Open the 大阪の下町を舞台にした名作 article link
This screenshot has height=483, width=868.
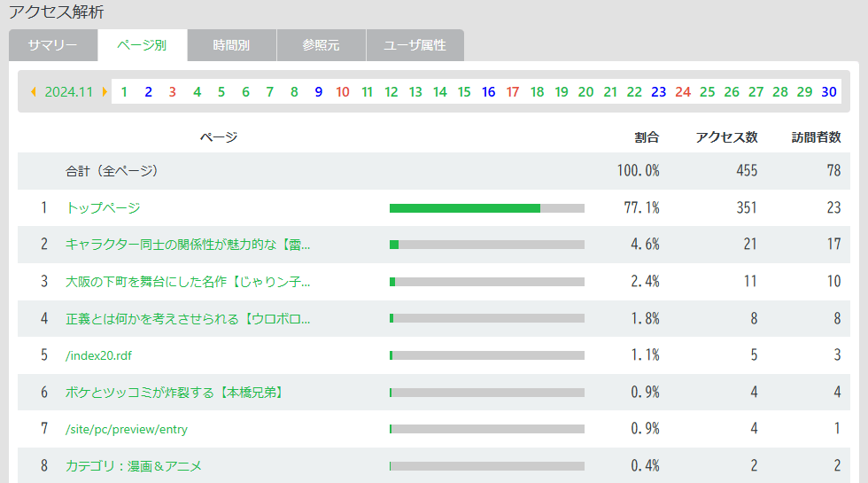[x=188, y=282]
